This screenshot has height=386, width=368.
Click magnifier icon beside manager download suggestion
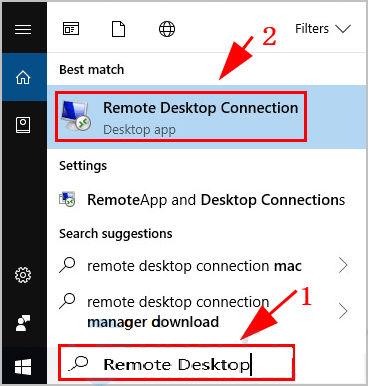(x=68, y=301)
